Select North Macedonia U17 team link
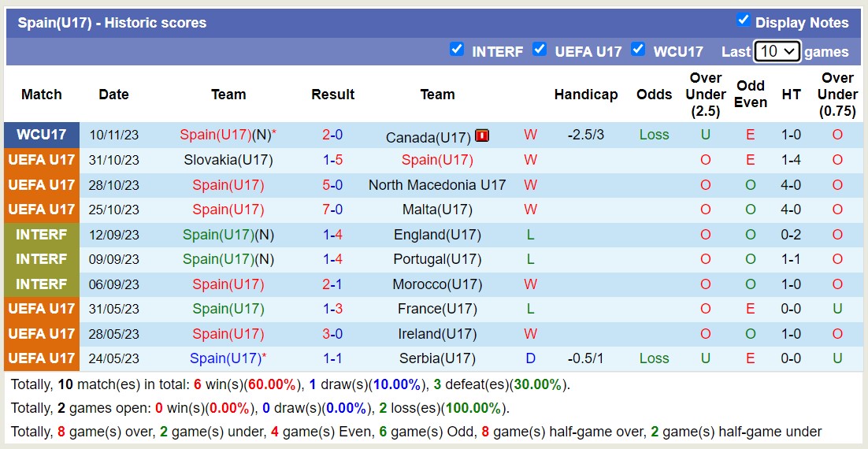 point(437,185)
